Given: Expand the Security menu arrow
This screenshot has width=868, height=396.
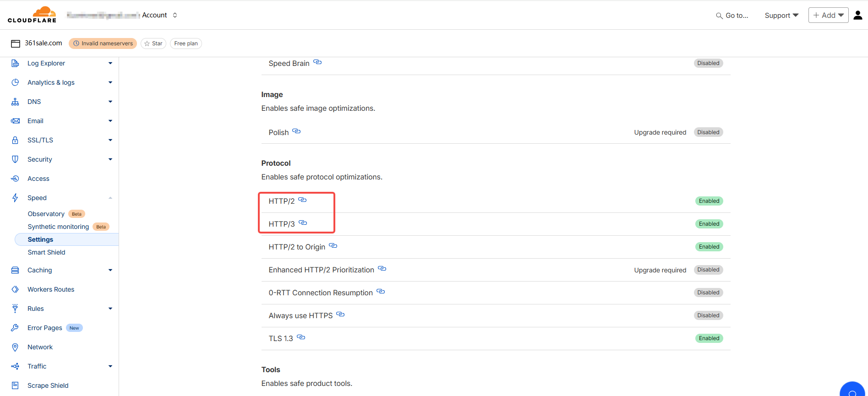Looking at the screenshot, I should (110, 159).
